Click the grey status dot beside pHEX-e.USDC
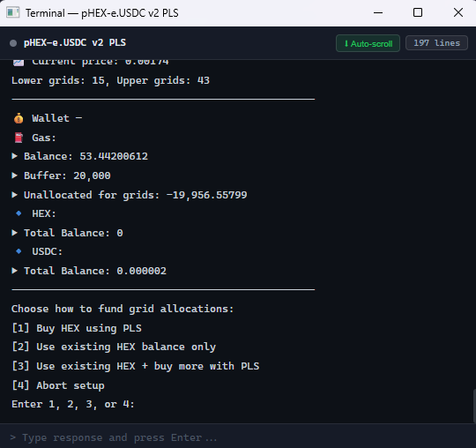Screen dimensions: 476x448 tap(13, 43)
